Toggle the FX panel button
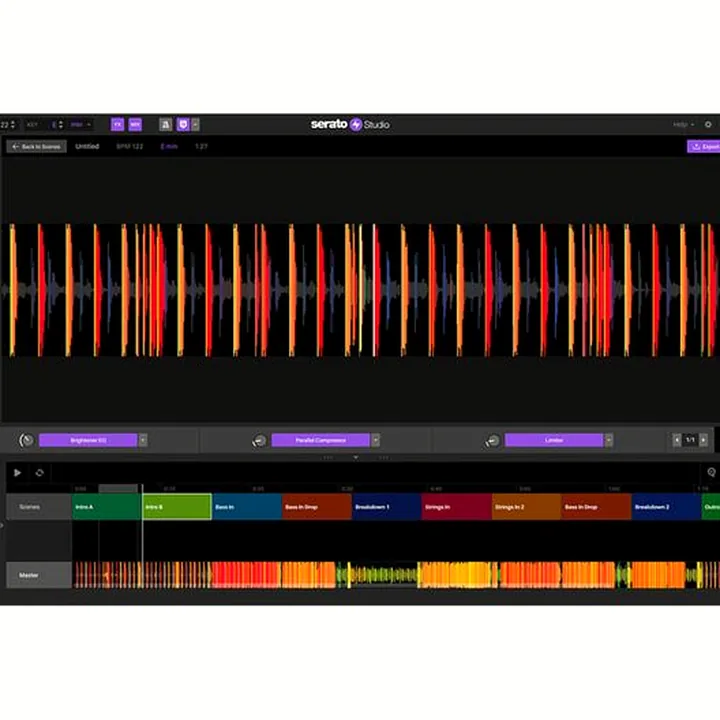Screen dimensions: 720x720 (x=117, y=124)
